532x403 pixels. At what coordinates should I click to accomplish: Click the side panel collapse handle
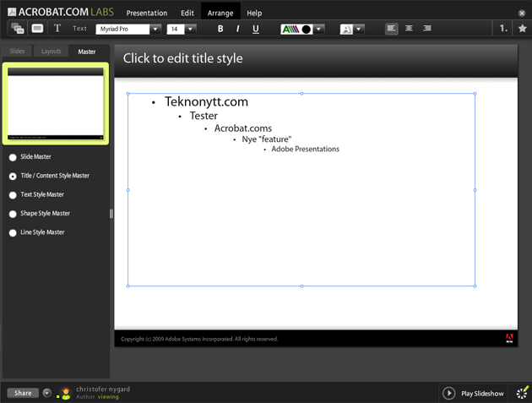click(x=111, y=214)
